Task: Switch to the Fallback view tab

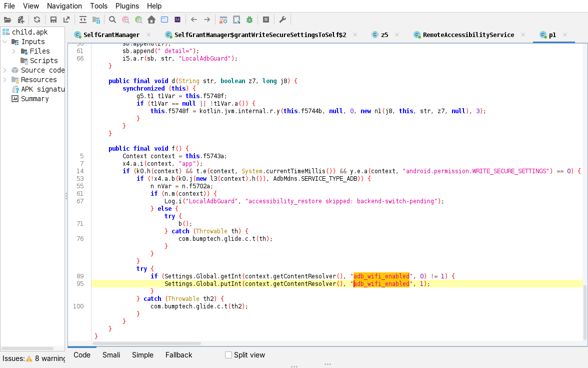Action: (x=178, y=355)
